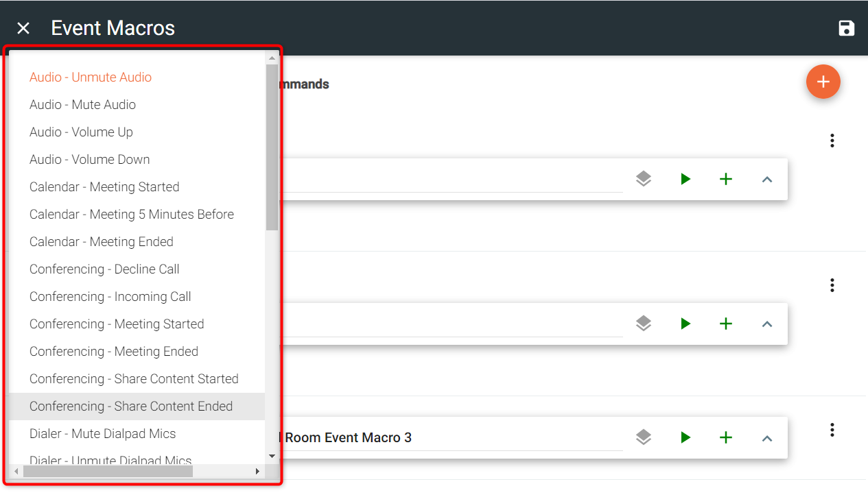Click first macro's name input field
This screenshot has height=497, width=868.
click(x=451, y=180)
